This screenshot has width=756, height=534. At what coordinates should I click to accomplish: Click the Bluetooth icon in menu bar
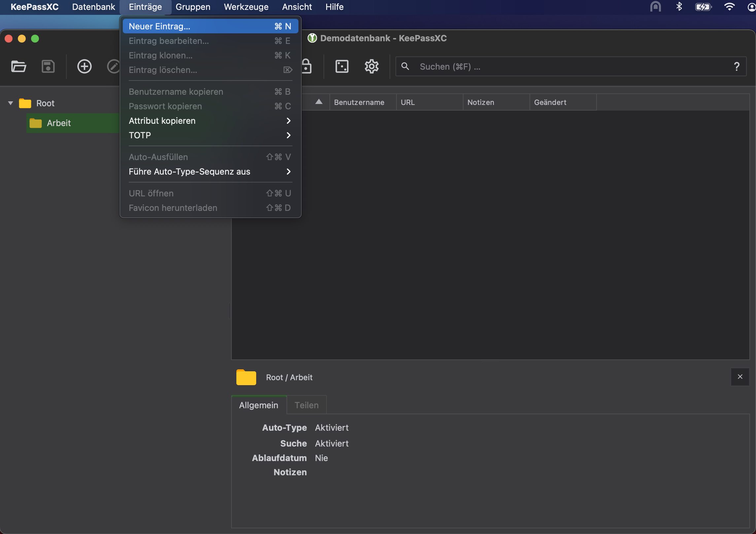tap(679, 7)
